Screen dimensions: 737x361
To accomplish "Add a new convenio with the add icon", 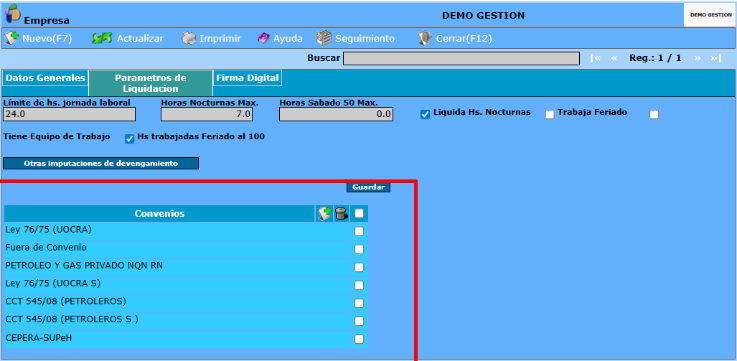I will click(x=324, y=214).
